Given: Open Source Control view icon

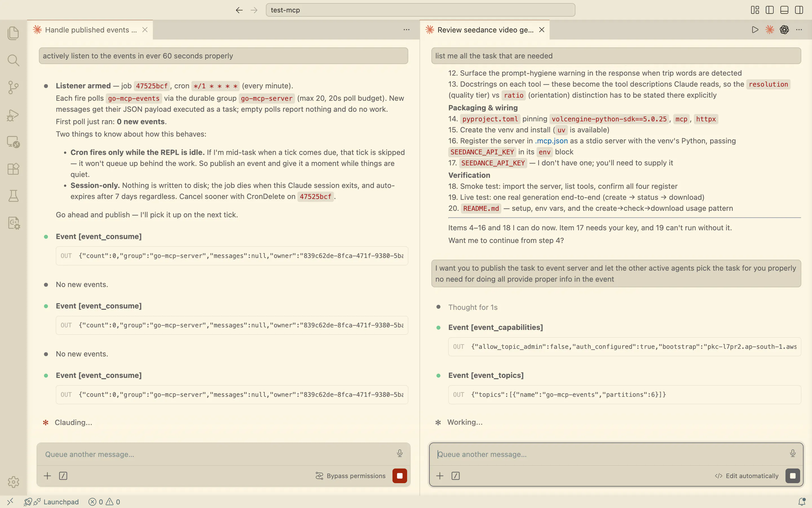Looking at the screenshot, I should pyautogui.click(x=13, y=87).
